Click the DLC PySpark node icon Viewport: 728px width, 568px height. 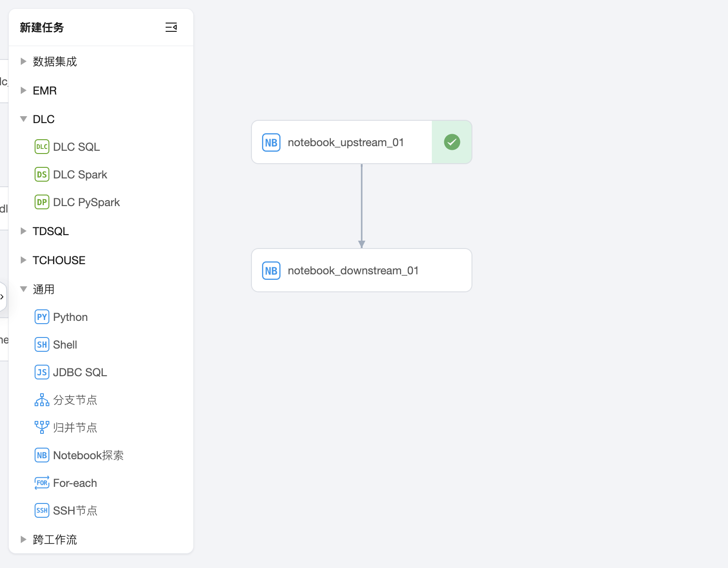pyautogui.click(x=42, y=202)
